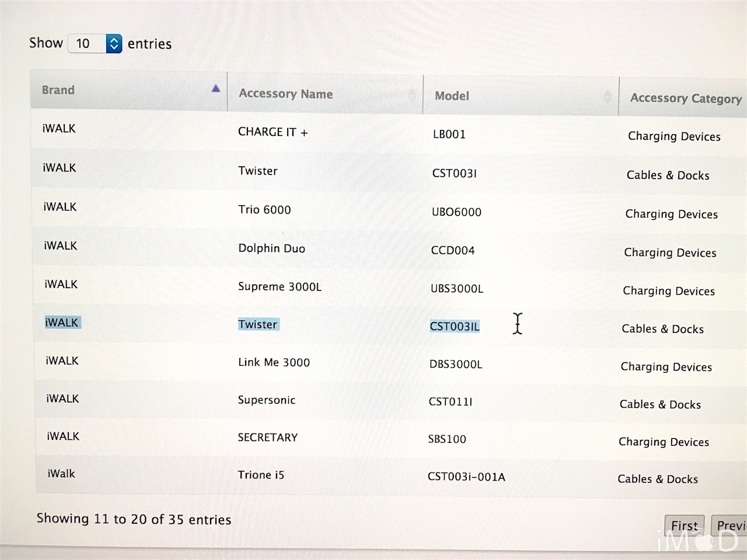Image resolution: width=747 pixels, height=560 pixels.
Task: Click iWALK brand in Supersonic row
Action: [x=62, y=398]
